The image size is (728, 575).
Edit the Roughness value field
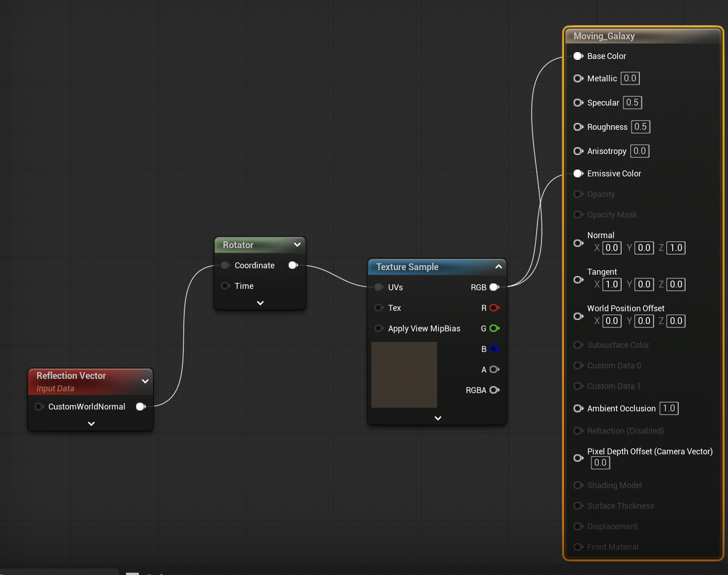point(640,127)
